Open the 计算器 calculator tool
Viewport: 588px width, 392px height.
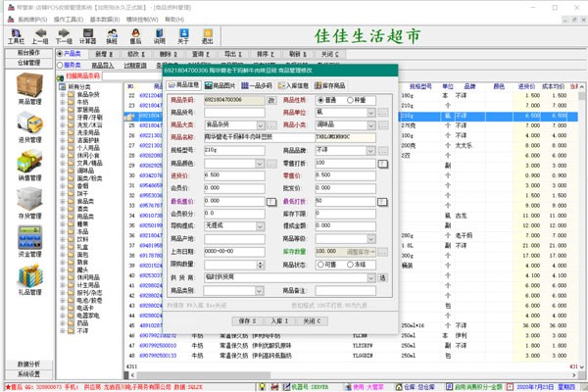tap(88, 36)
